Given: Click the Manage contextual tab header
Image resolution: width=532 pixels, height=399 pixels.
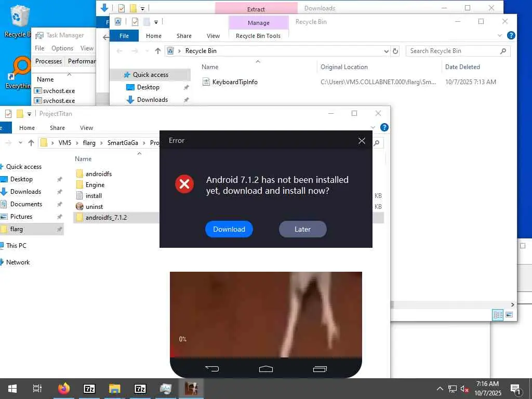Looking at the screenshot, I should click(259, 23).
